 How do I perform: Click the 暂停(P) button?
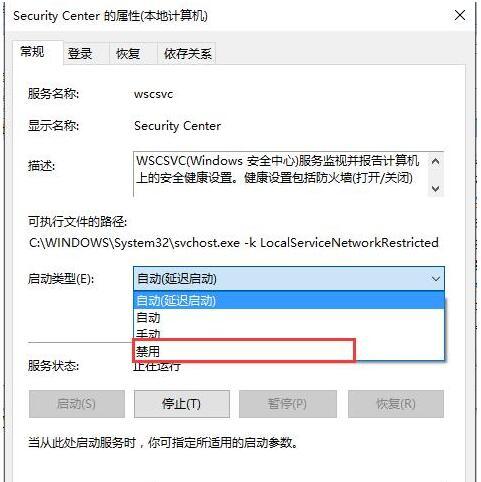pyautogui.click(x=288, y=404)
